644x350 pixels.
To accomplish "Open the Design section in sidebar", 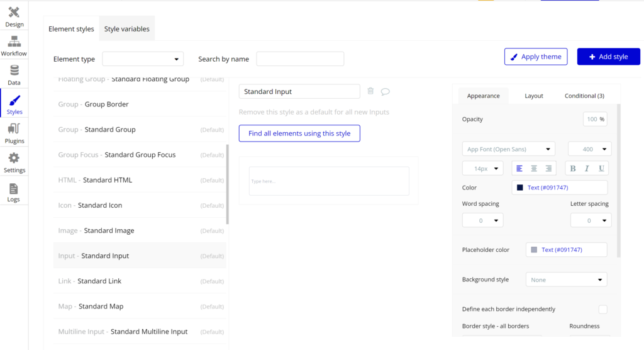I will [x=14, y=16].
